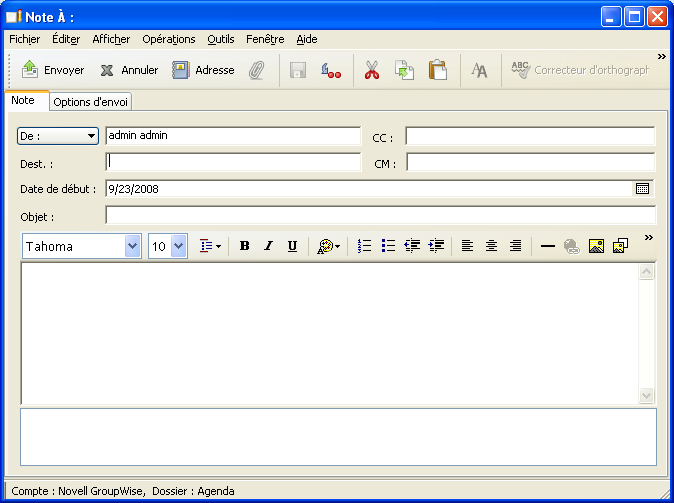Click the message scrollbar up arrow

[x=646, y=272]
